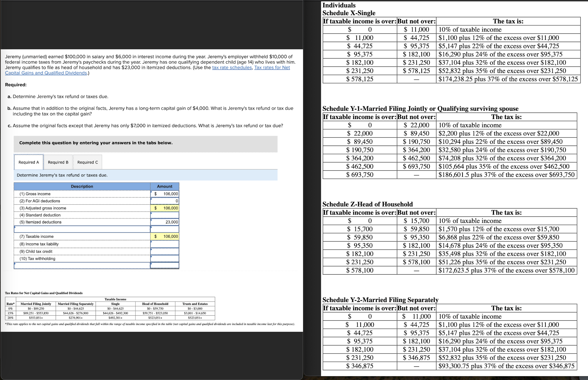Viewport: 588px width, 380px height.
Task: Click the yellow Taxable income amount cell
Action: tap(165, 236)
